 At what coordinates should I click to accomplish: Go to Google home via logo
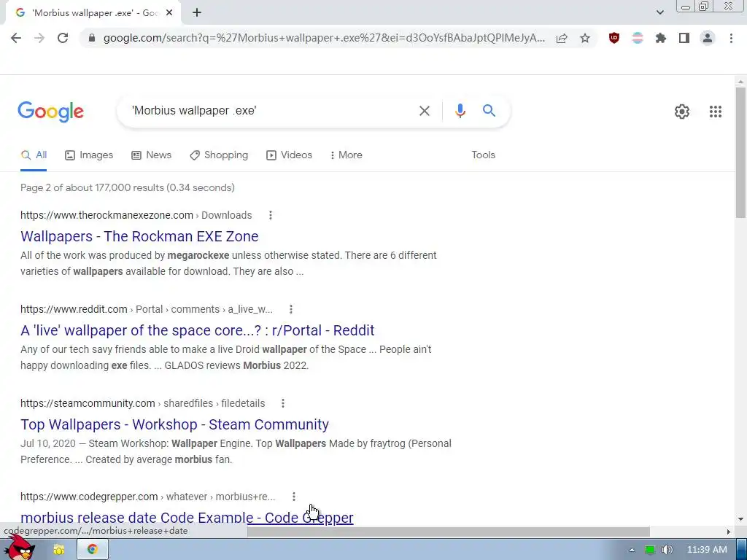pyautogui.click(x=50, y=112)
